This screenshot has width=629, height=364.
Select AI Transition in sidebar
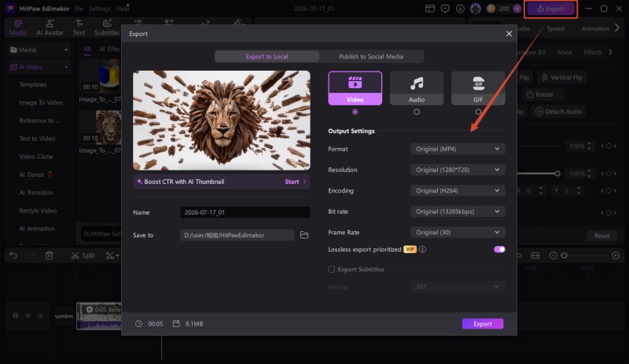(36, 193)
